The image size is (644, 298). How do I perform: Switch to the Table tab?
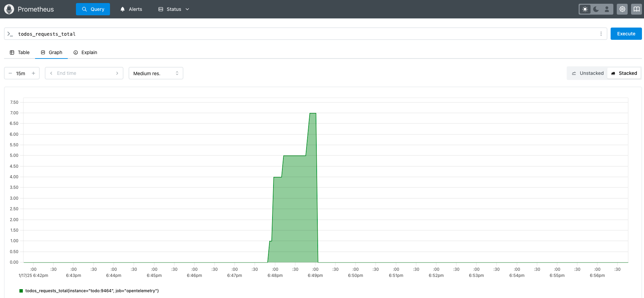(x=20, y=52)
